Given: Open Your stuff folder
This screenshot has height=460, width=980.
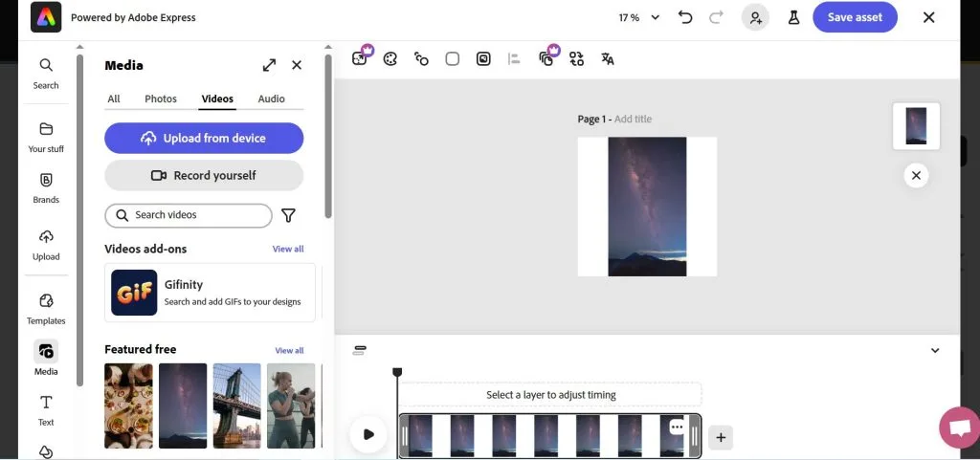Looking at the screenshot, I should 46,138.
